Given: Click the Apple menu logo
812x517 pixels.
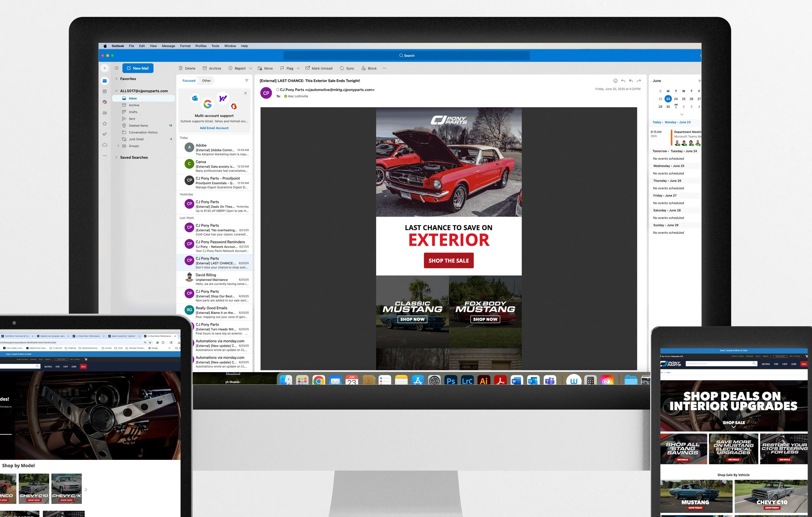Looking at the screenshot, I should pyautogui.click(x=105, y=46).
